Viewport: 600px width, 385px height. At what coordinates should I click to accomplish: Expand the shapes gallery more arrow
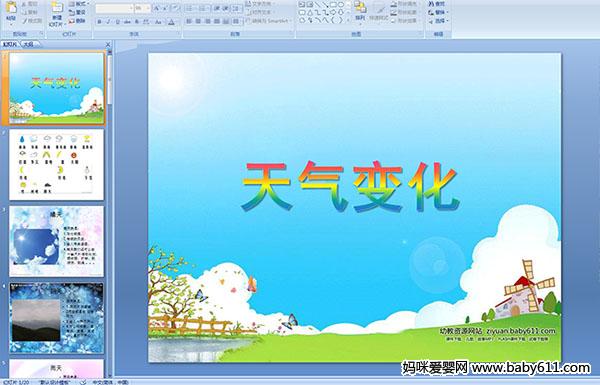pyautogui.click(x=348, y=20)
